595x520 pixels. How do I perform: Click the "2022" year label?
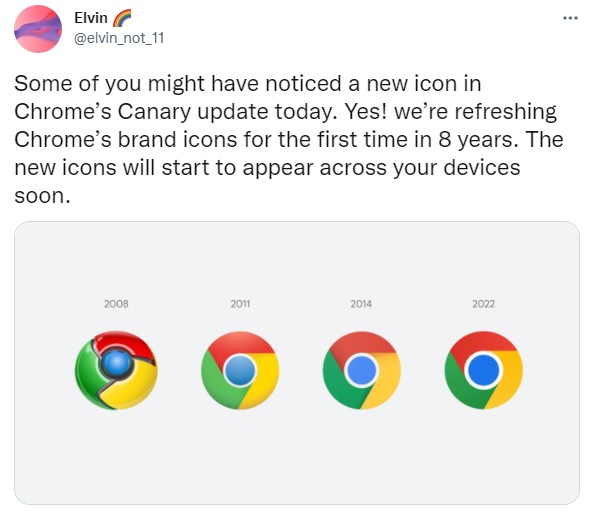pyautogui.click(x=483, y=304)
